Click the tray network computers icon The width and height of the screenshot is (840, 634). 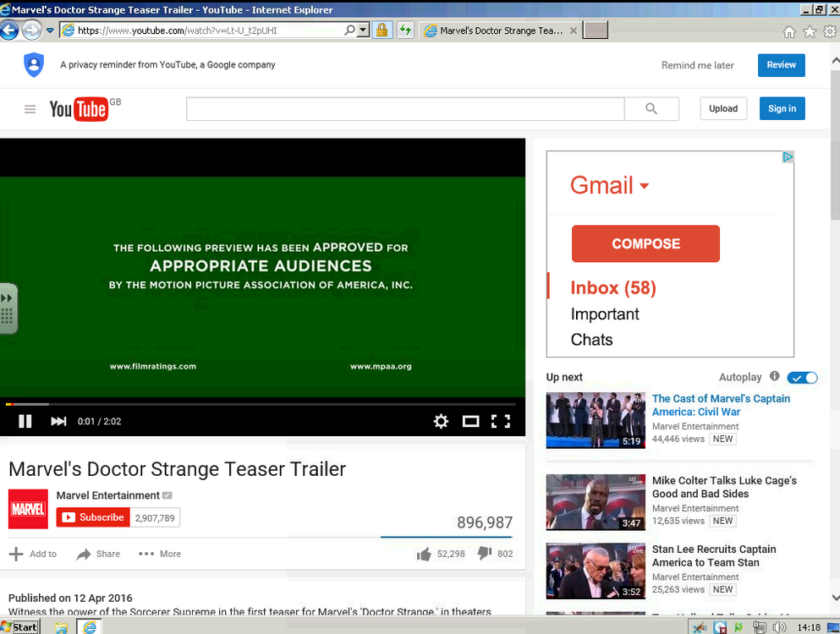pyautogui.click(x=760, y=627)
